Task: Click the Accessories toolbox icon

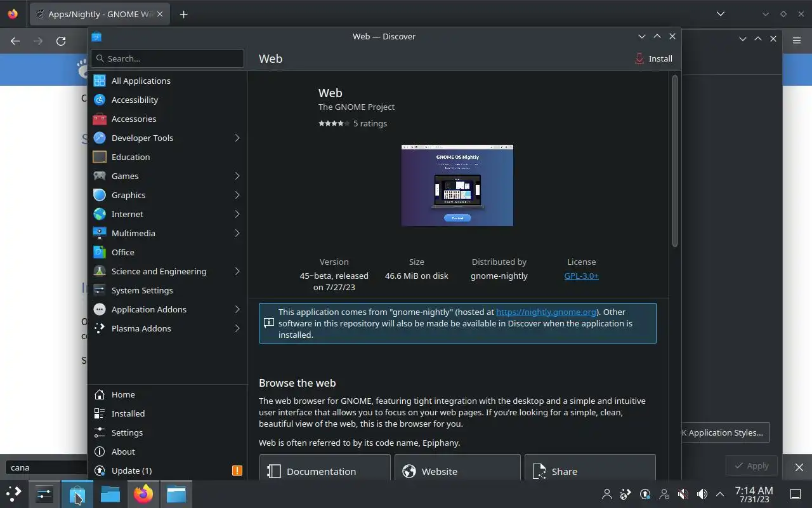Action: [99, 119]
